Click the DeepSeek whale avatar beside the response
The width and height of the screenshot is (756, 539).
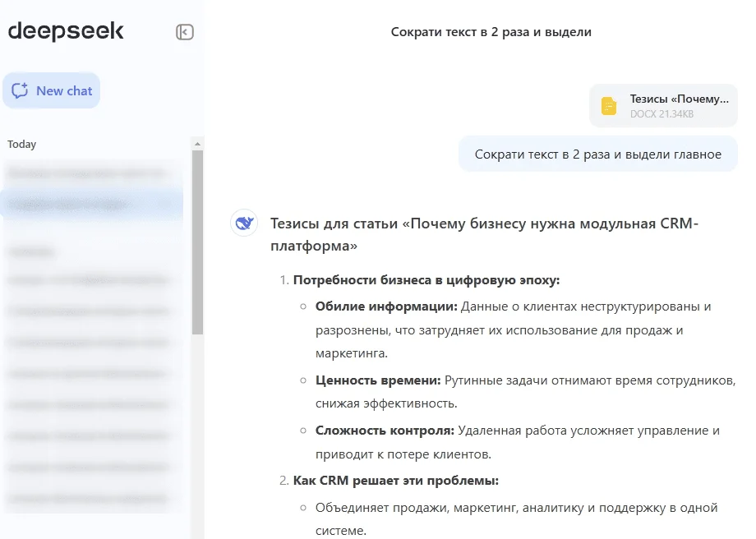pos(244,223)
